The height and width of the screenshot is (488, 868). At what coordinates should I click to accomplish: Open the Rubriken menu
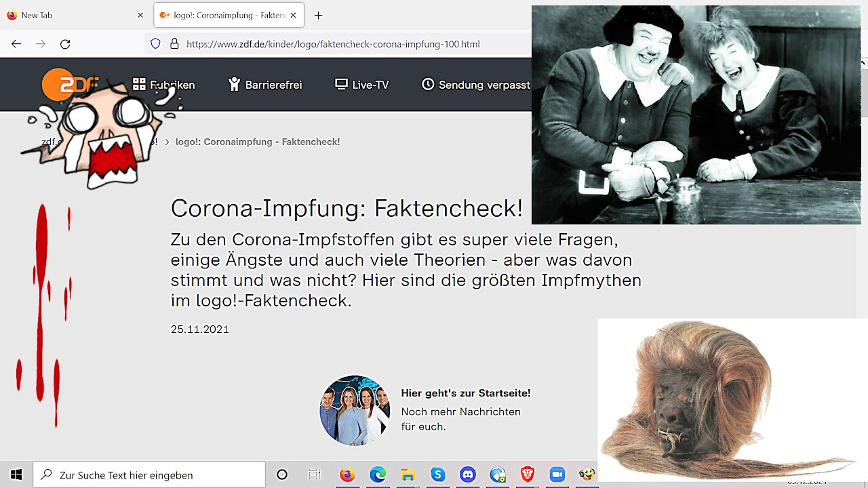tap(163, 85)
